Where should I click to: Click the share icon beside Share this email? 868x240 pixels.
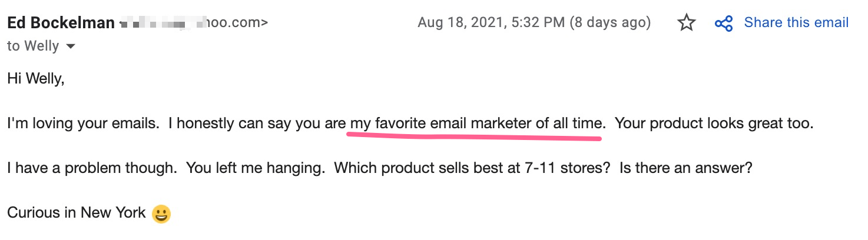(x=723, y=24)
